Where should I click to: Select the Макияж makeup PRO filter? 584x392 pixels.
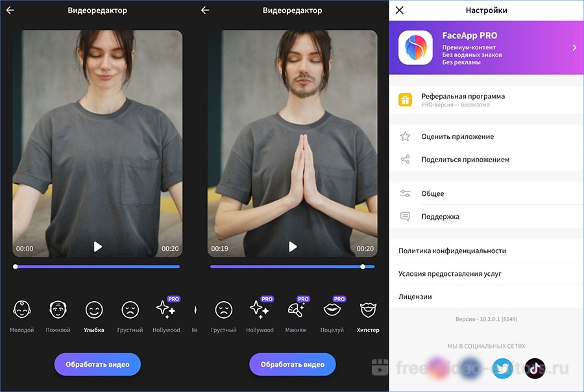pyautogui.click(x=296, y=315)
